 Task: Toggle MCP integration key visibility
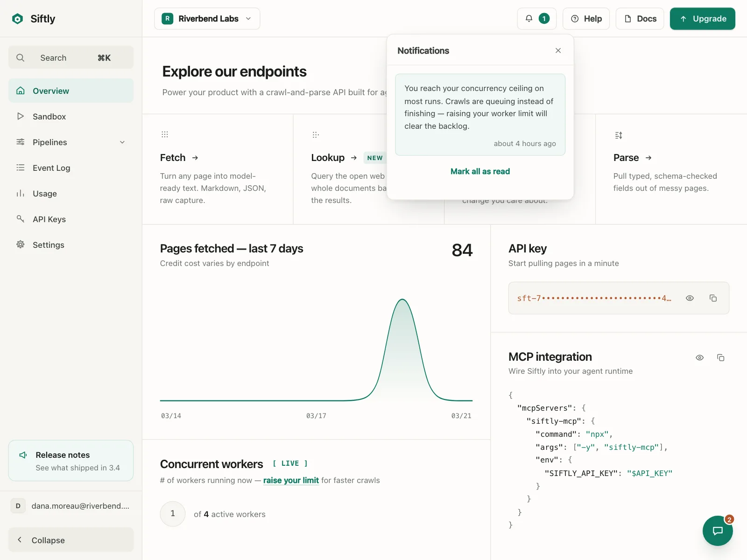(700, 357)
